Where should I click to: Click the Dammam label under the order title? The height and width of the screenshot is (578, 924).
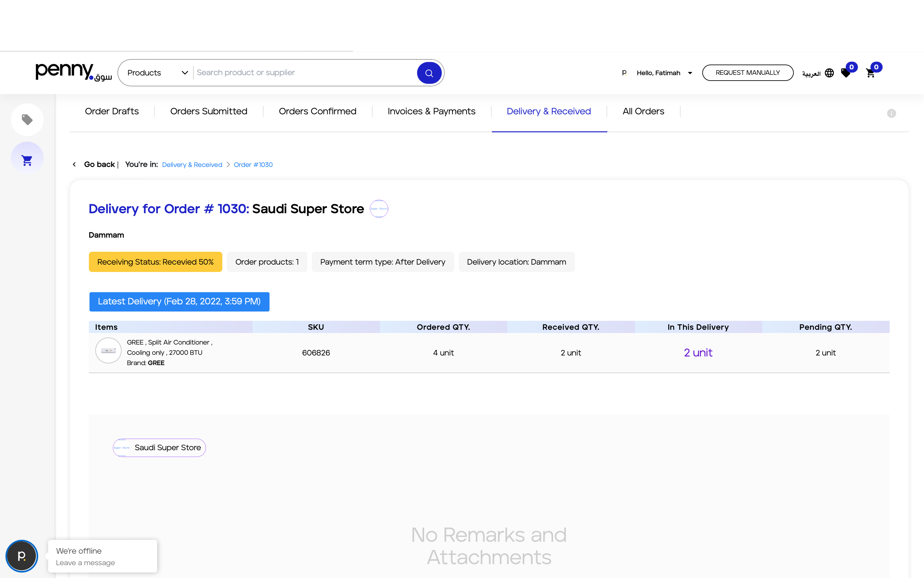coord(106,235)
